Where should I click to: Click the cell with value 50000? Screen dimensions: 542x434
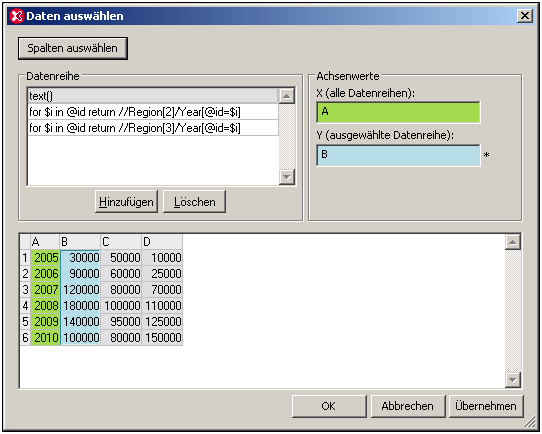tap(121, 258)
